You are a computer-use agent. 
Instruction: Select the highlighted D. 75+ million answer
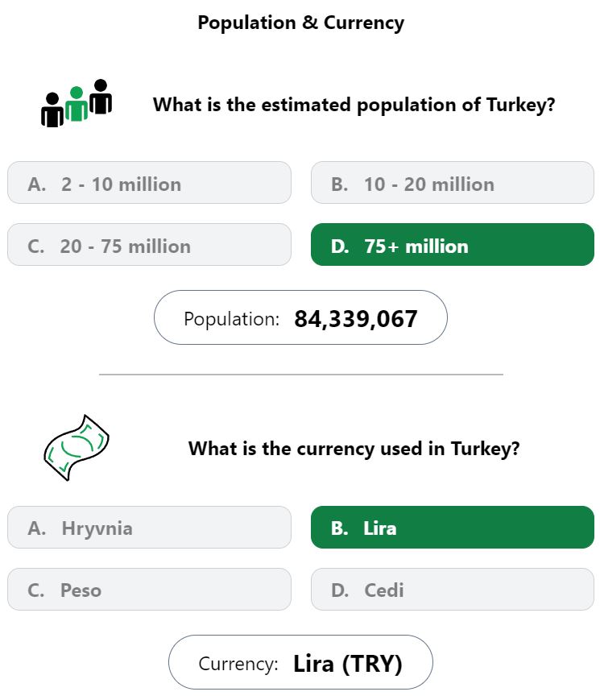(x=453, y=245)
